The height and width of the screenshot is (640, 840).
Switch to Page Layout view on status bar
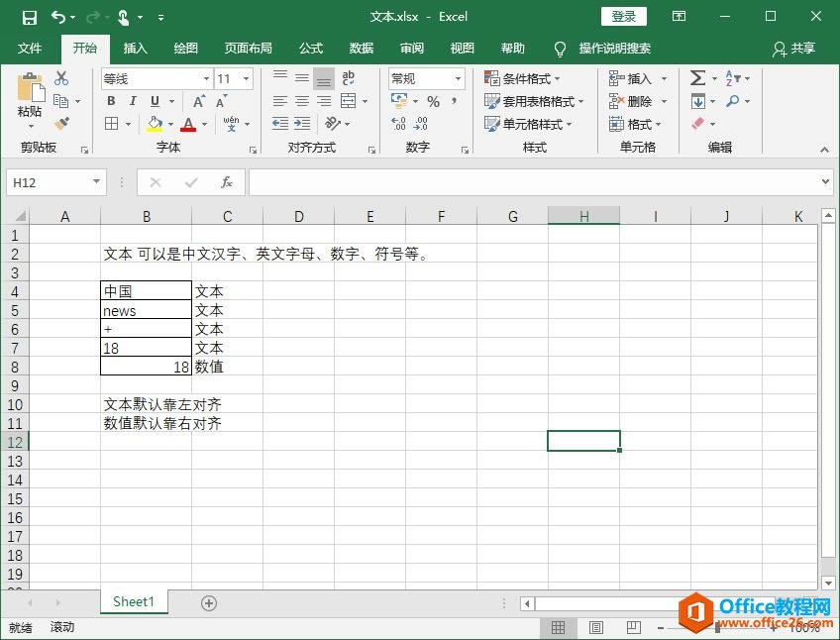point(595,627)
